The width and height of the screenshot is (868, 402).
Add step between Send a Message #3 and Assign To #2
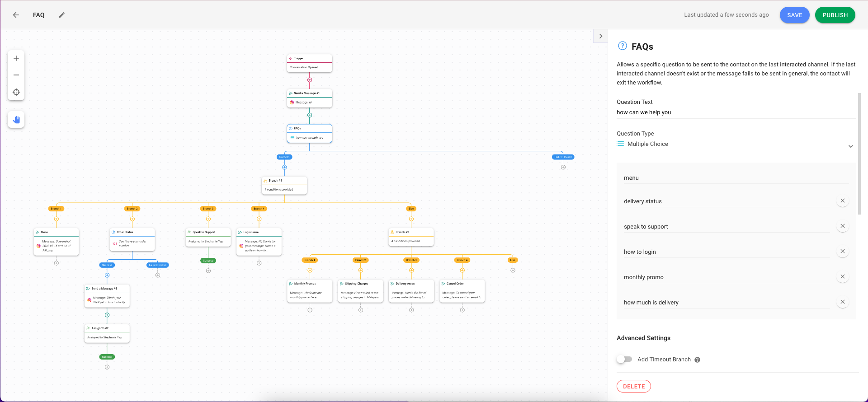tap(107, 315)
